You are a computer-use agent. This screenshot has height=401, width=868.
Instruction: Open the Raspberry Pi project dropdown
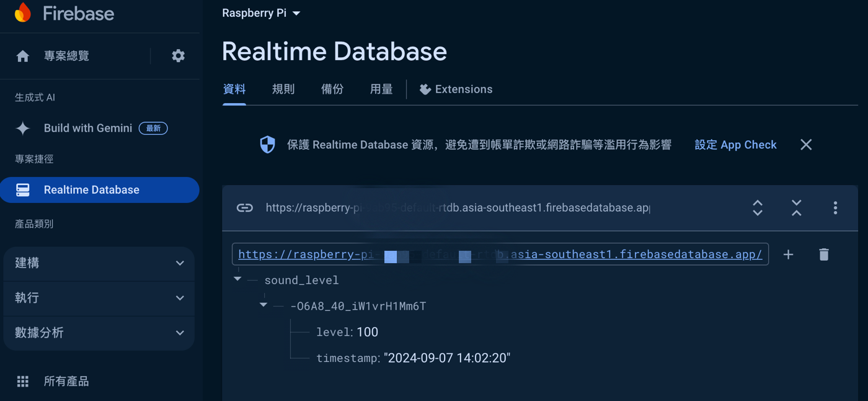261,13
